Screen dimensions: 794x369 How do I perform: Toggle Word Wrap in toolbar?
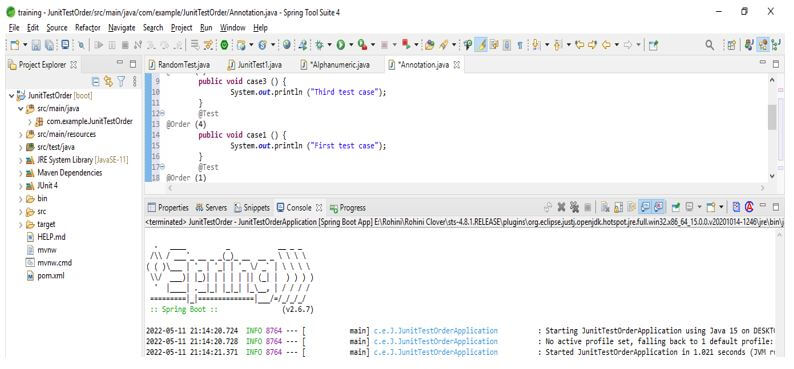point(494,45)
